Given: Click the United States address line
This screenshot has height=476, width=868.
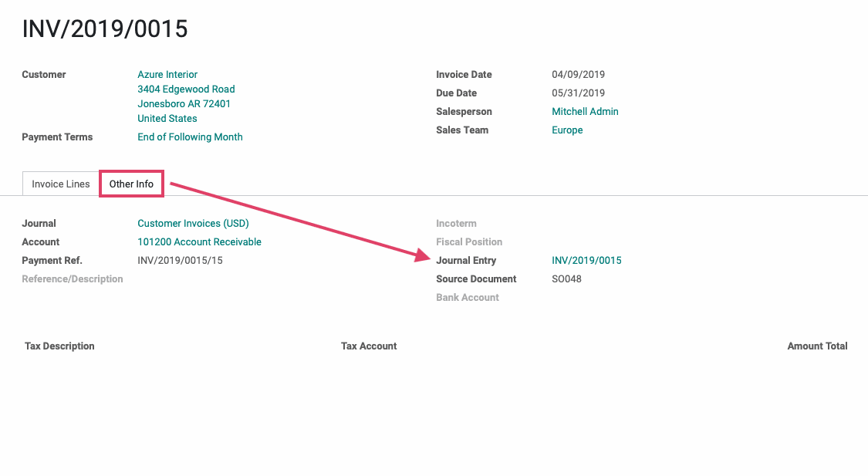Looking at the screenshot, I should [x=167, y=119].
